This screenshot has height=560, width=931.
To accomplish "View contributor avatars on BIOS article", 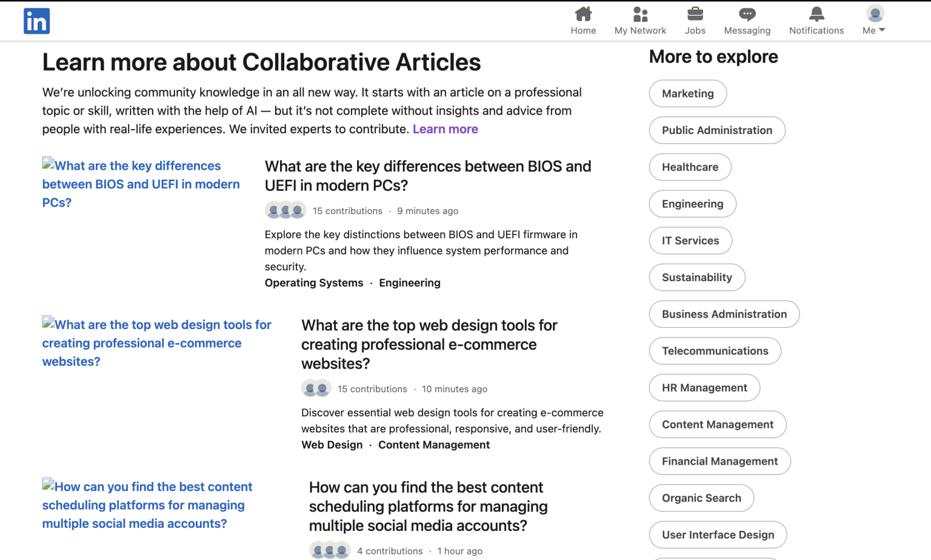I will 285,210.
